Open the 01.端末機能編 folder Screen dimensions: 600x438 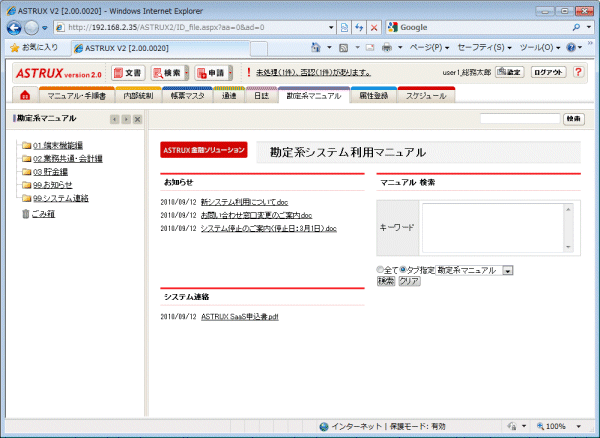point(58,145)
